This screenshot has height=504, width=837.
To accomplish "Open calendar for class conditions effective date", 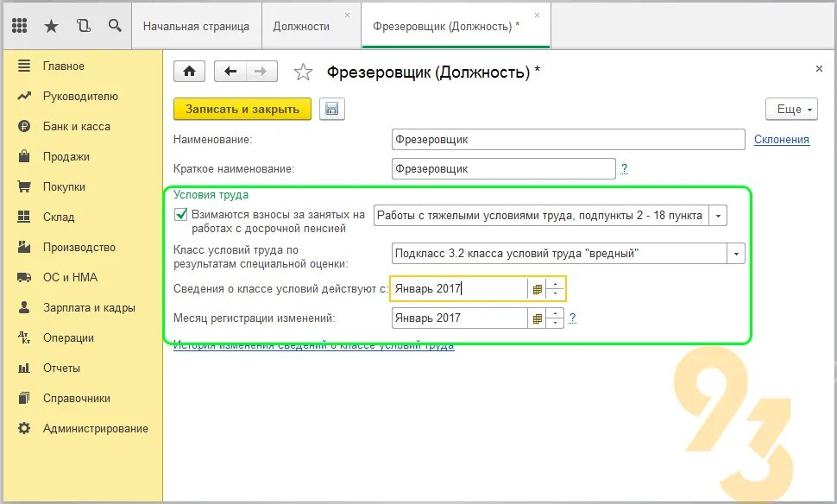I will point(537,289).
